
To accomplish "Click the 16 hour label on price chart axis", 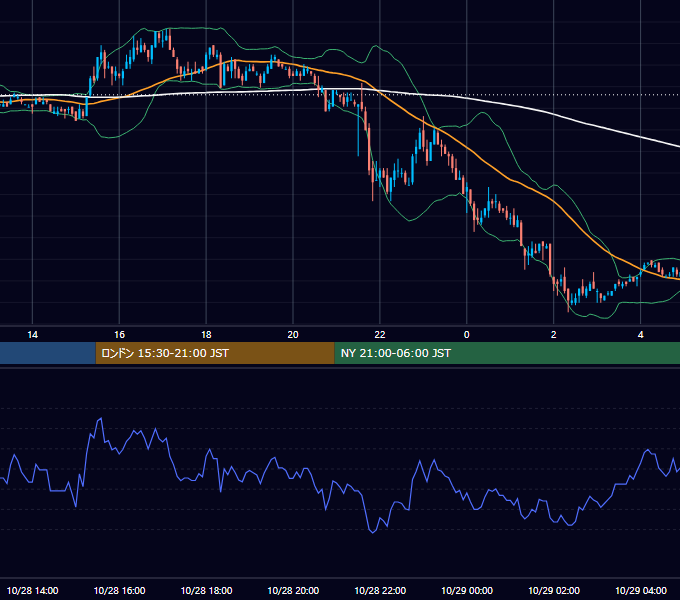I will click(x=119, y=335).
